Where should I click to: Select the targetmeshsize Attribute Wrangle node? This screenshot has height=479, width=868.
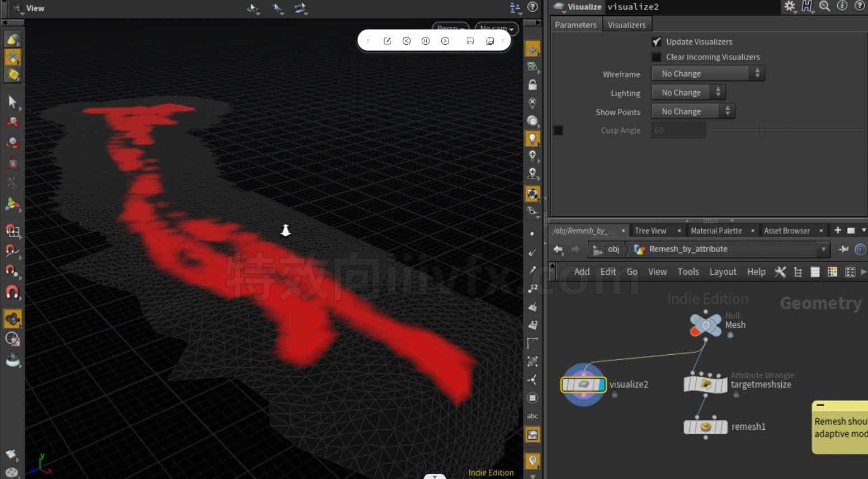pyautogui.click(x=706, y=384)
